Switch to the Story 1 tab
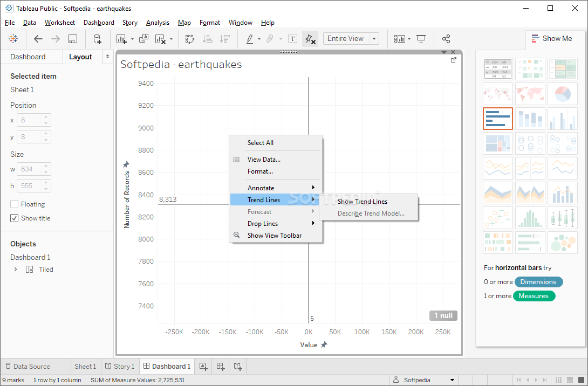The width and height of the screenshot is (588, 386). [x=120, y=367]
